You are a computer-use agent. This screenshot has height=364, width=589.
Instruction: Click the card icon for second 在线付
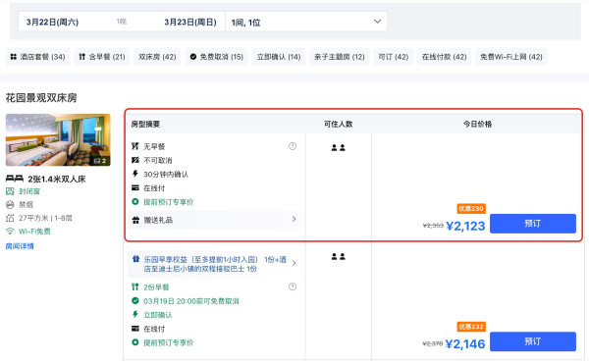135,329
